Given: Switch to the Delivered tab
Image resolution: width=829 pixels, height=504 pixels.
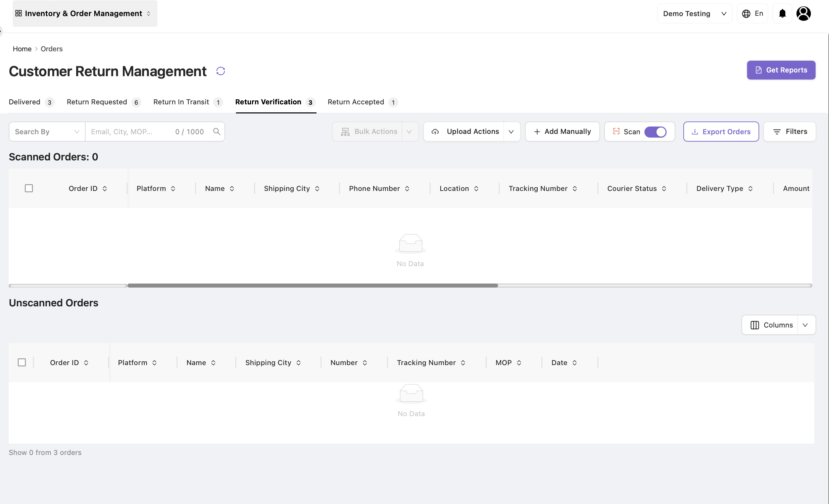Looking at the screenshot, I should 31,102.
